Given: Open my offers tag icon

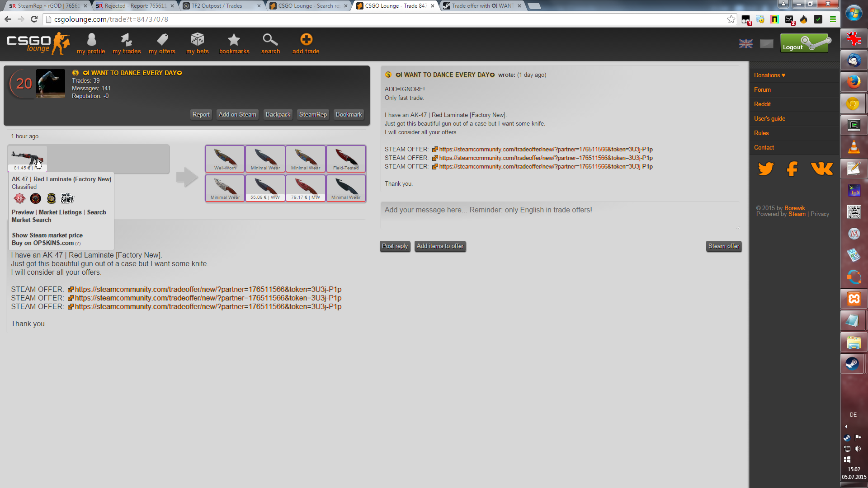Looking at the screenshot, I should (x=162, y=40).
